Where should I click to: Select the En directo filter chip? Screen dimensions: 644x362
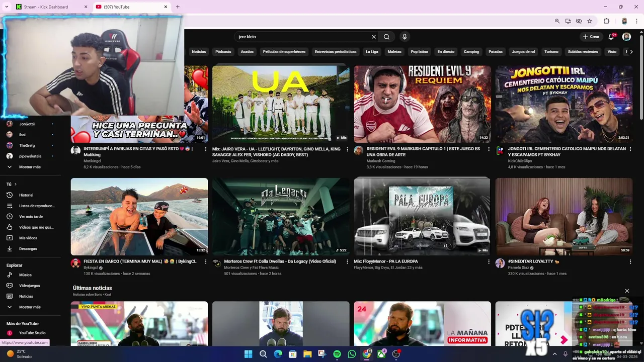click(x=446, y=52)
